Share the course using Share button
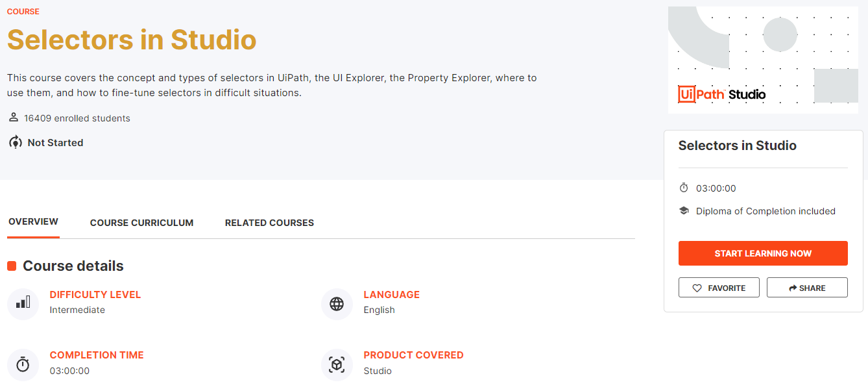The width and height of the screenshot is (868, 389). click(x=807, y=288)
